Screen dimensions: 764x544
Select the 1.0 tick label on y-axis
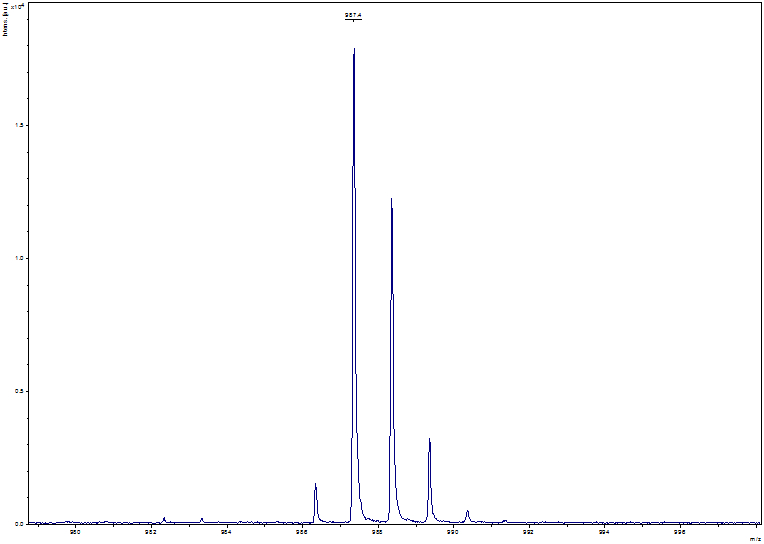(17, 258)
